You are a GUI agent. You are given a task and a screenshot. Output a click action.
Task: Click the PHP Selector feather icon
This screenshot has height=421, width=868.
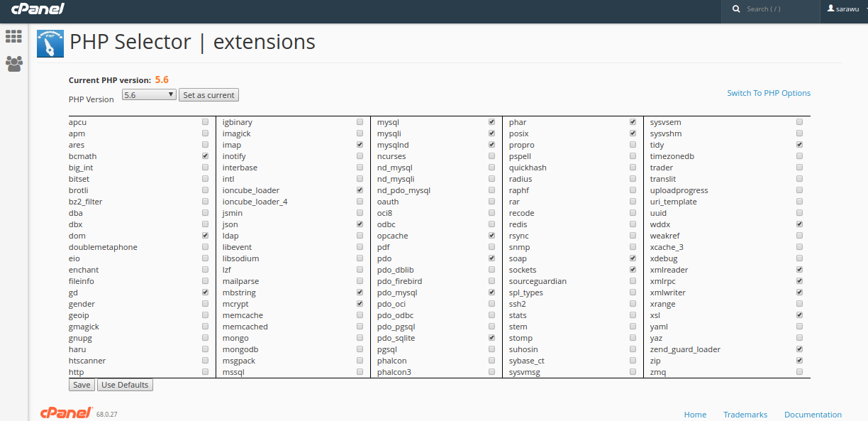[50, 43]
